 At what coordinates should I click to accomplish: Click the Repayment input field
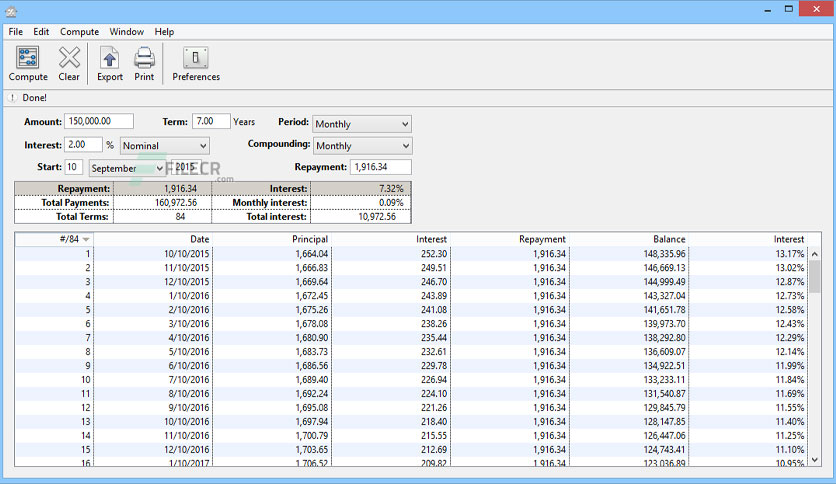point(381,167)
